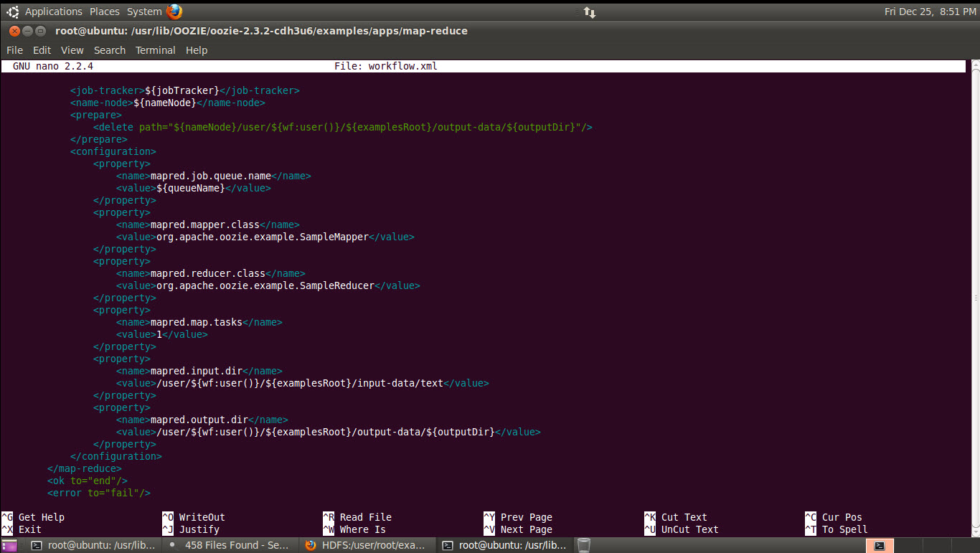980x553 pixels.
Task: Open the Trash icon on the taskbar
Action: coord(583,545)
